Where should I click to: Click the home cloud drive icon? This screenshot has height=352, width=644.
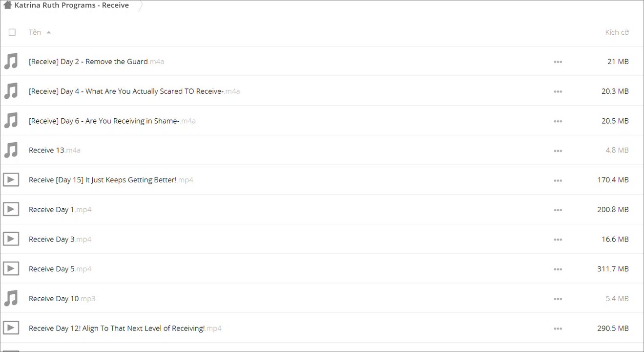pos(8,5)
